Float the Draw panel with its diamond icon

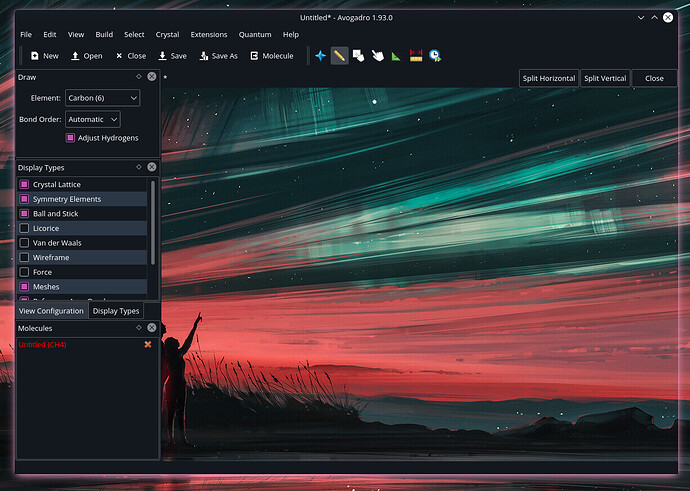pos(139,77)
